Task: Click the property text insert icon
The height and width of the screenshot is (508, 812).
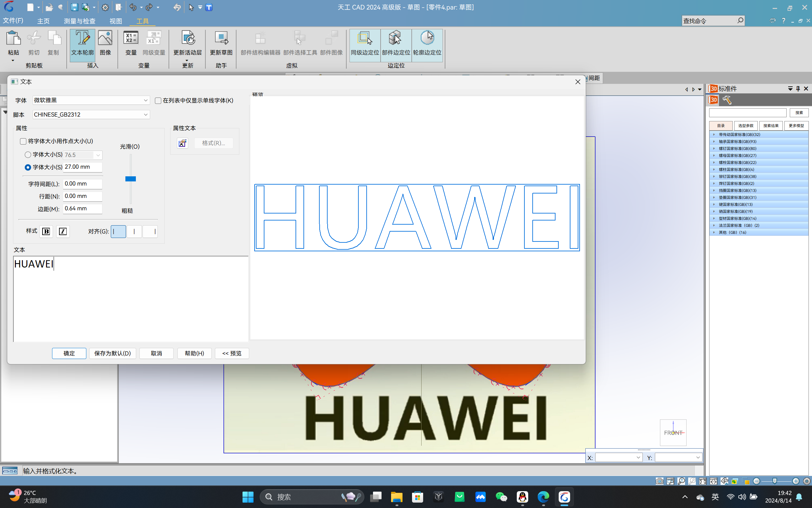Action: [x=182, y=143]
